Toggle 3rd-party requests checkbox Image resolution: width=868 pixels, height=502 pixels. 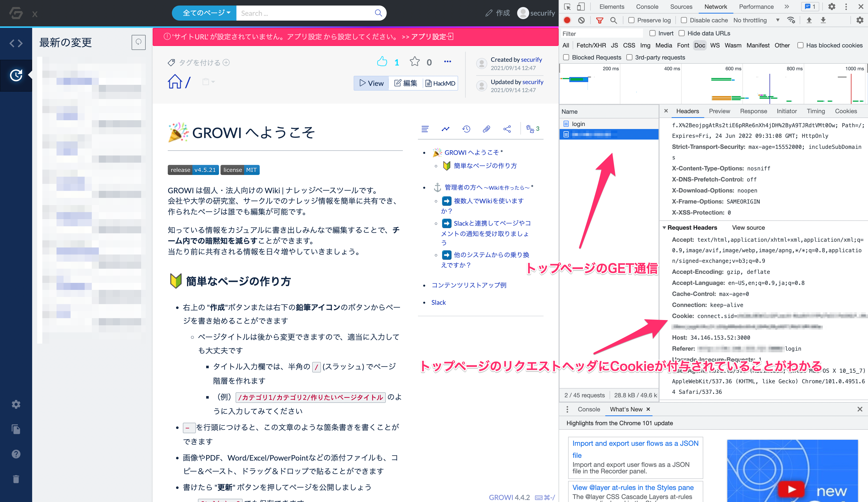pos(629,57)
